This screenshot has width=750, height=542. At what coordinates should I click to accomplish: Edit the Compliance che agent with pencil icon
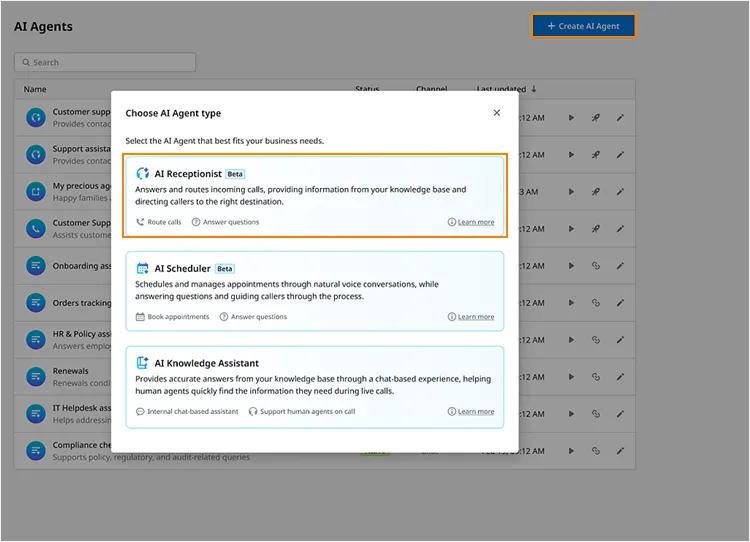(620, 451)
